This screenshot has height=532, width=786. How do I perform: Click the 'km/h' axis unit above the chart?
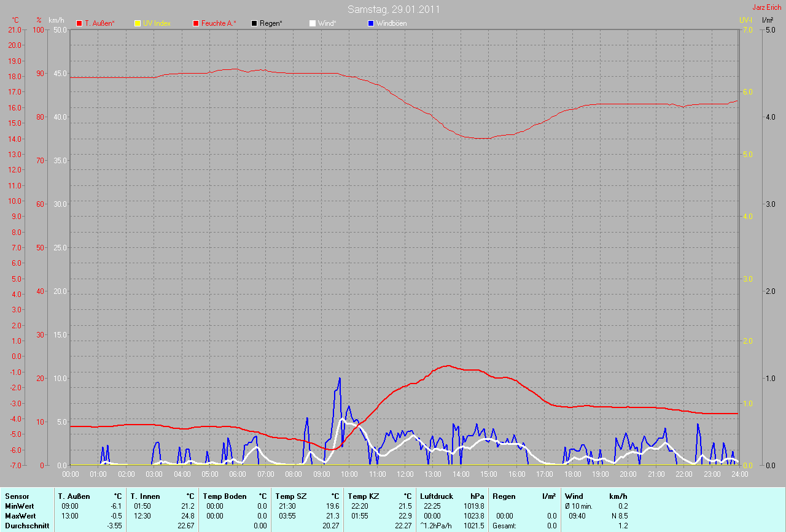[x=56, y=20]
